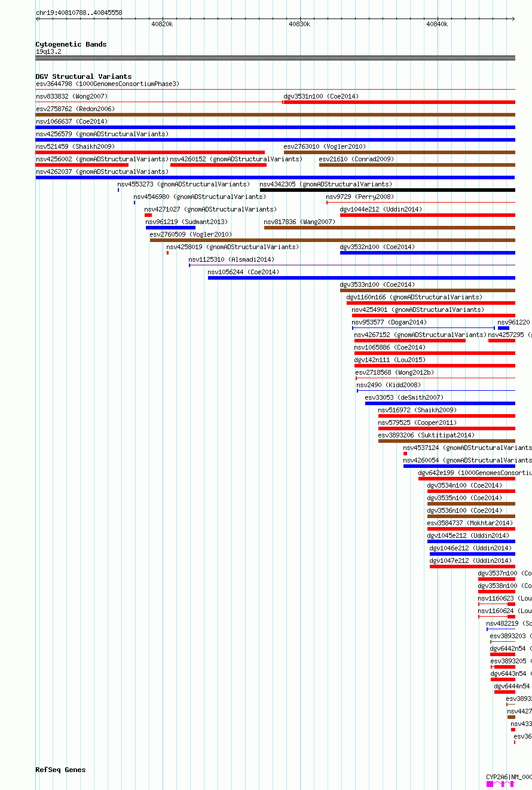
Task: Click the esv3893206 (Suktitipat2014) brown bar
Action: (x=447, y=441)
